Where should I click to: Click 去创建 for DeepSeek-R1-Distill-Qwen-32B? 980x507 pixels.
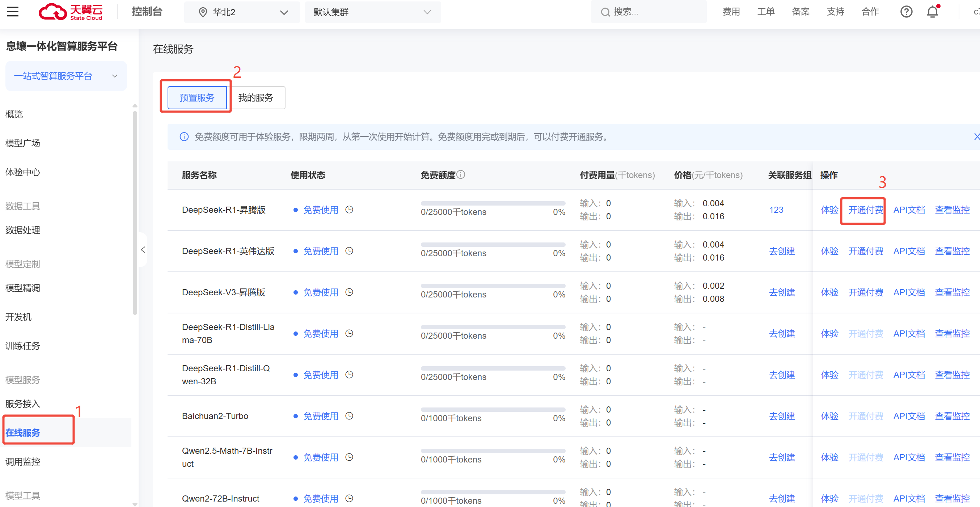782,375
